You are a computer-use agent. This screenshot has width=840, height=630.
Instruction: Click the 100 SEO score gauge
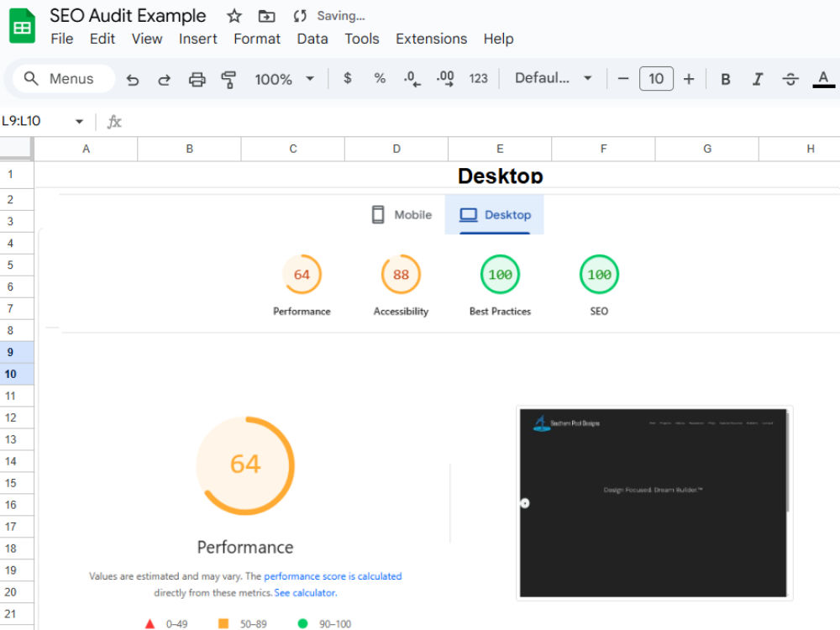pos(599,275)
